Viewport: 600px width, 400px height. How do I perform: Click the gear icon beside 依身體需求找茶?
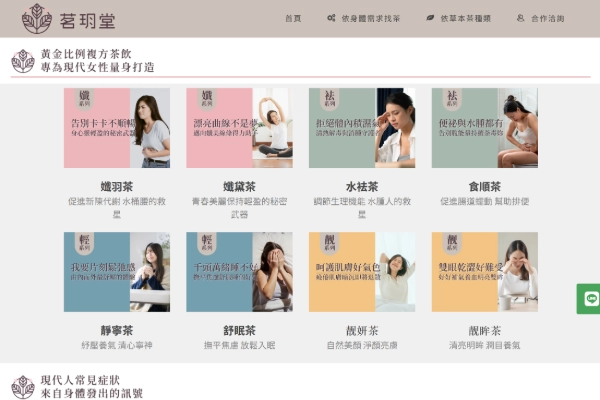click(331, 18)
